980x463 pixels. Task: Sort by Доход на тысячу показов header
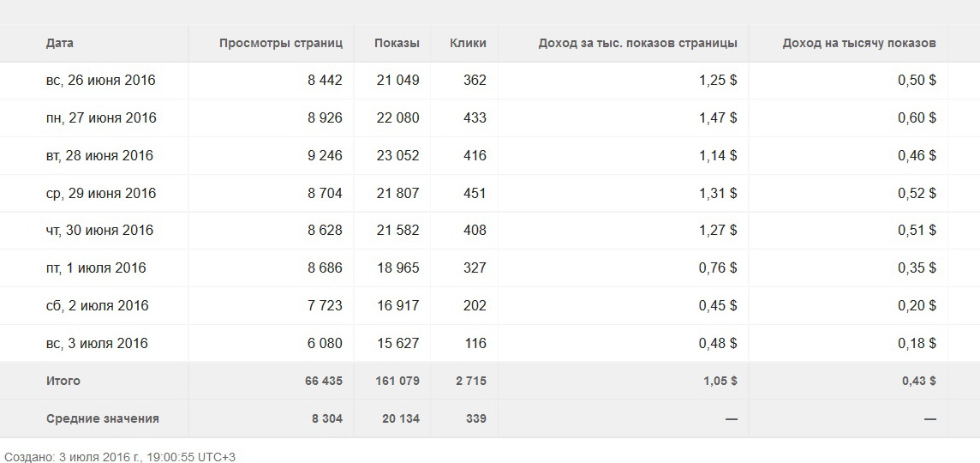pos(858,43)
